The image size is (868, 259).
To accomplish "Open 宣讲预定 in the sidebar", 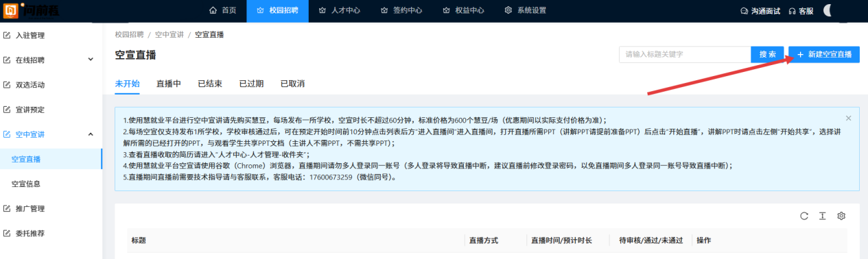I will [30, 110].
